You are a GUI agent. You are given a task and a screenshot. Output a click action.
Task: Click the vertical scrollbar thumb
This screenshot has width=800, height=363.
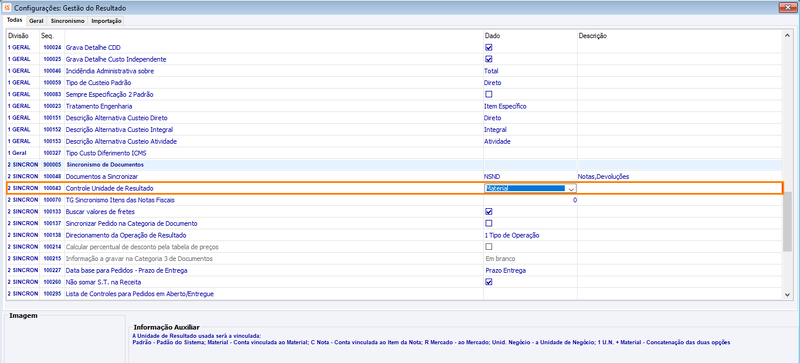tap(787, 221)
